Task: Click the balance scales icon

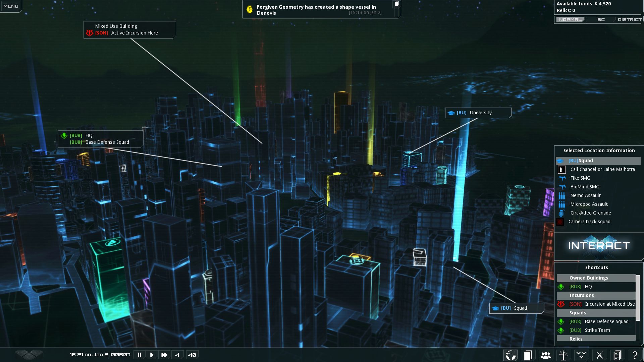Action: 563,355
